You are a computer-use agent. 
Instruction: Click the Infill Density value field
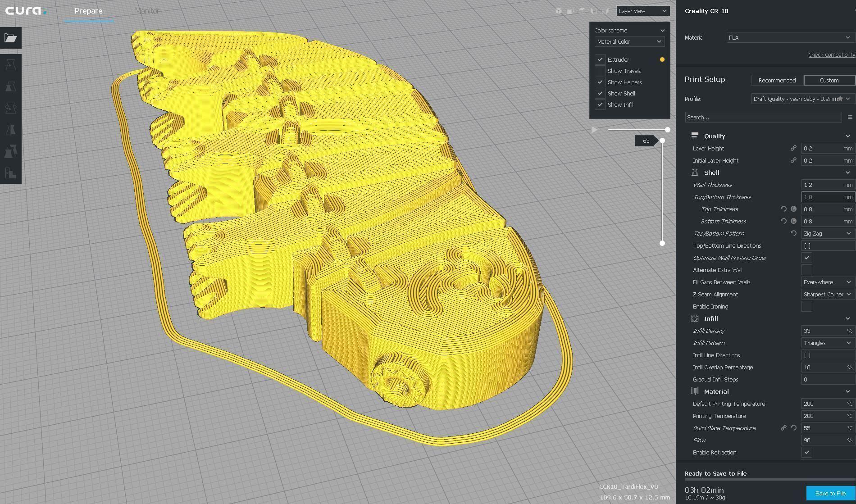tap(828, 331)
